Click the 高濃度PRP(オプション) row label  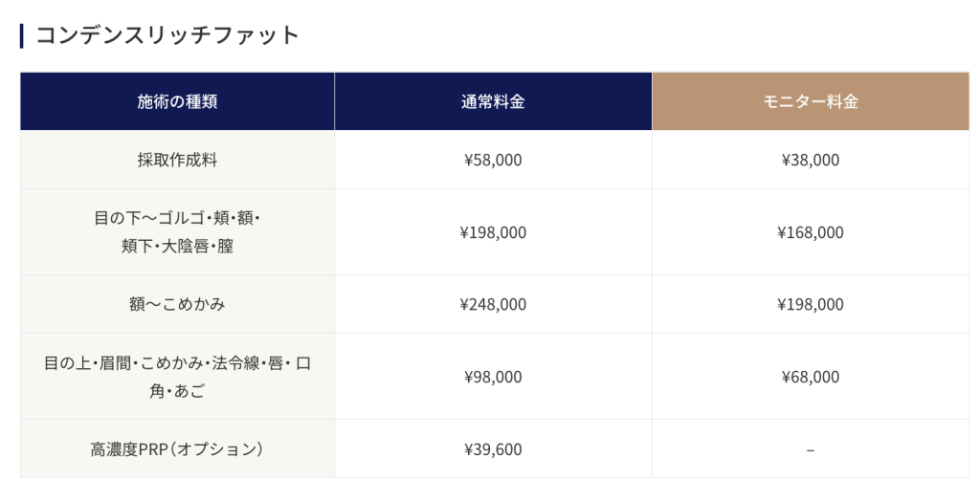pyautogui.click(x=177, y=448)
